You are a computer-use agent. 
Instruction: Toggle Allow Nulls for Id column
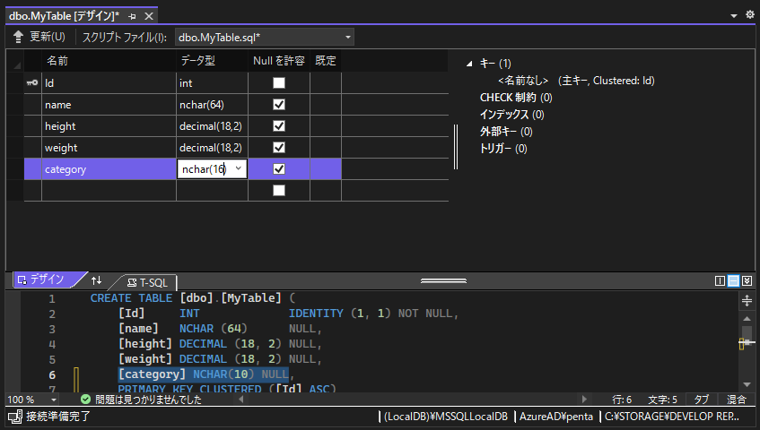click(x=279, y=83)
